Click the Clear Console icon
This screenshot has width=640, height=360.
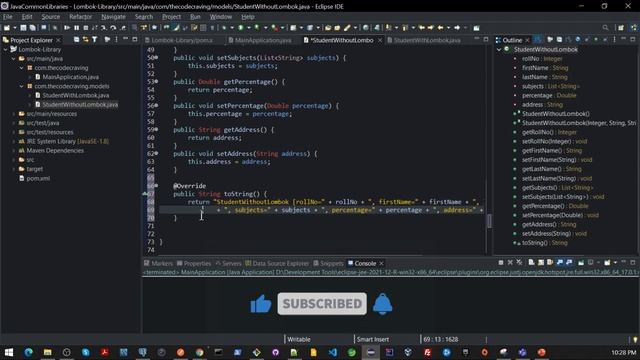(x=531, y=262)
